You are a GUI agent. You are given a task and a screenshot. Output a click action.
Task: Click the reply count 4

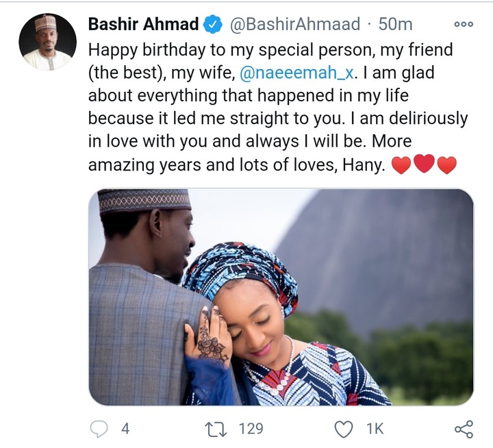125,429
